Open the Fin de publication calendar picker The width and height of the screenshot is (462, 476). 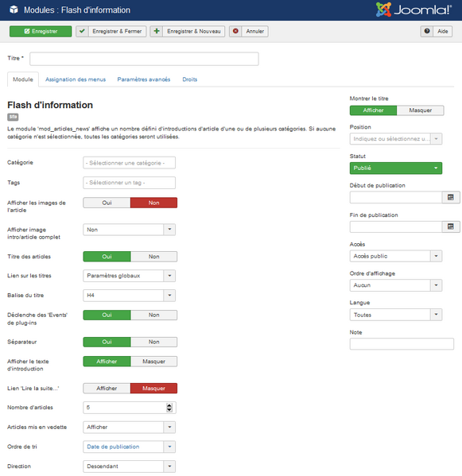click(450, 226)
